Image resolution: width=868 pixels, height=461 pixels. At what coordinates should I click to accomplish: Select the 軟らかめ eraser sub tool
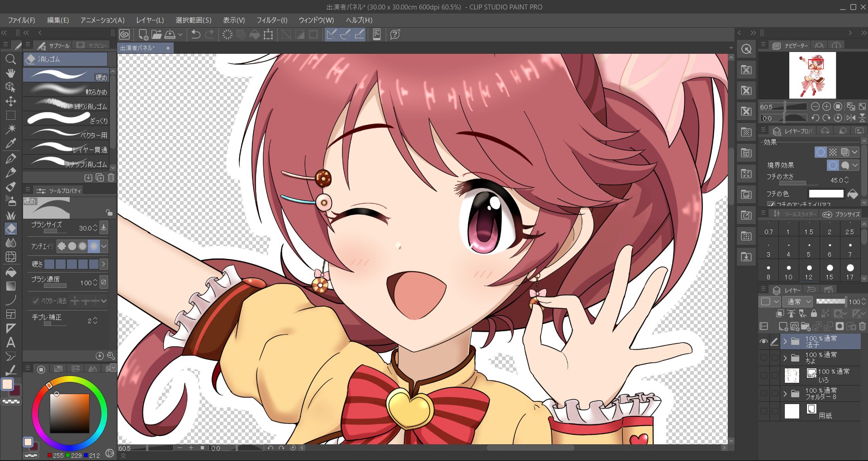tap(66, 89)
